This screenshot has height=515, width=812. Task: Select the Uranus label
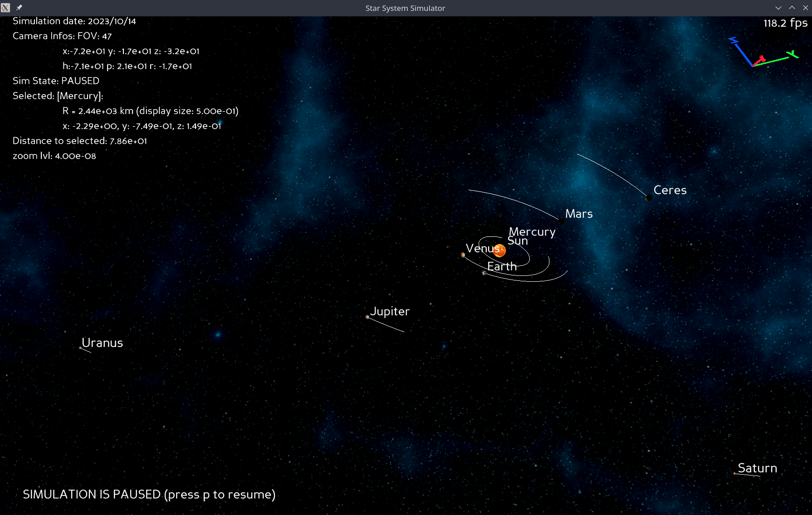pyautogui.click(x=102, y=343)
